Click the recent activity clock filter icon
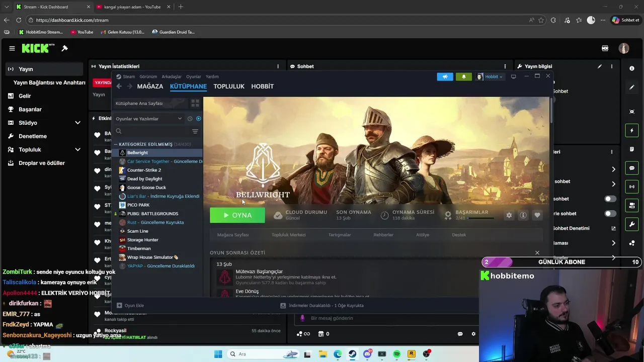 (x=190, y=119)
